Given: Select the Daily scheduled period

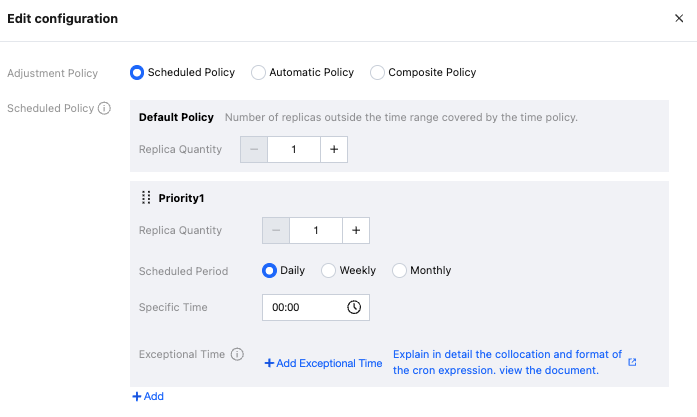Looking at the screenshot, I should tap(269, 270).
